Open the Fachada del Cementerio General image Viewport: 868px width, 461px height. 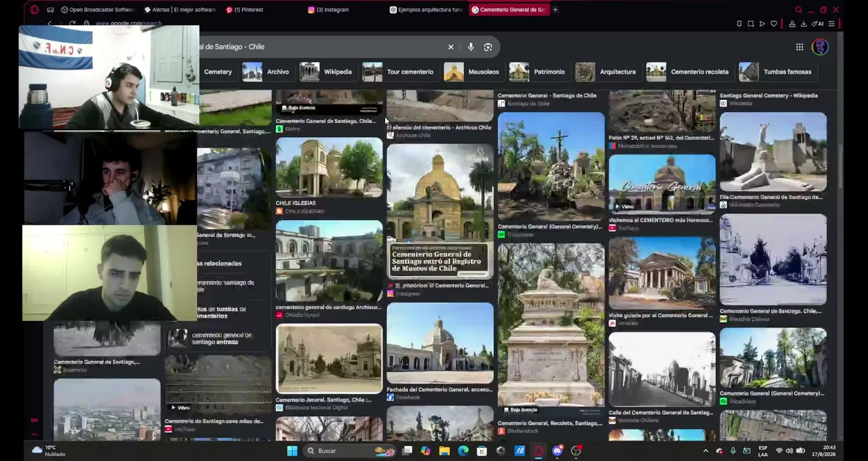(x=440, y=343)
